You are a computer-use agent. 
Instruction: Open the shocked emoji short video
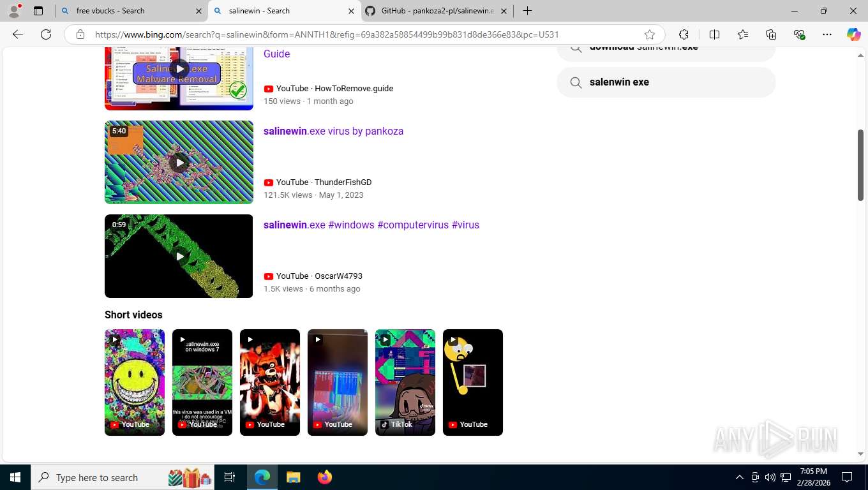point(473,382)
